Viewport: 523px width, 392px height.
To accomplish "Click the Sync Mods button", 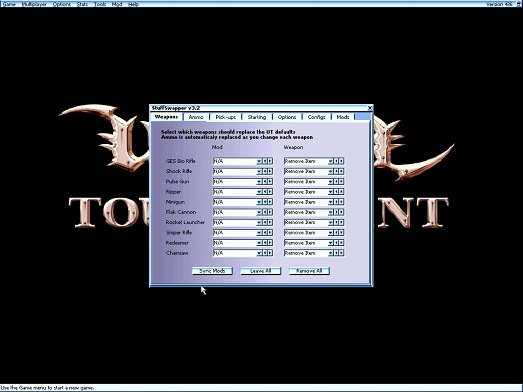I will click(x=212, y=271).
